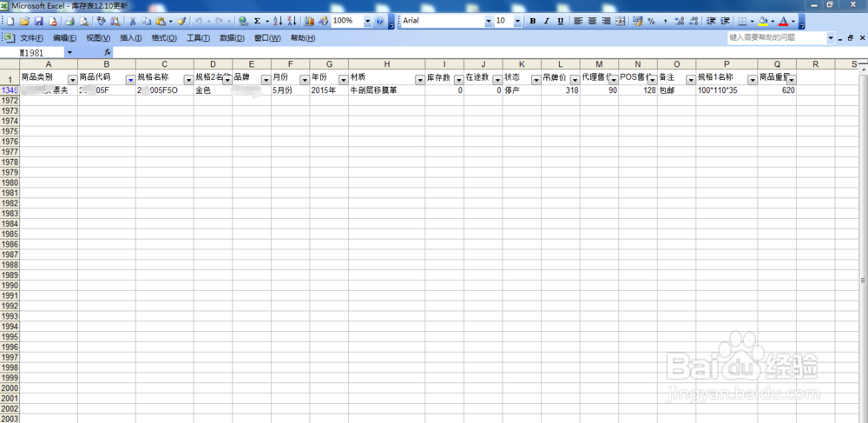The image size is (868, 423).
Task: Apply percent style format
Action: pyautogui.click(x=651, y=21)
